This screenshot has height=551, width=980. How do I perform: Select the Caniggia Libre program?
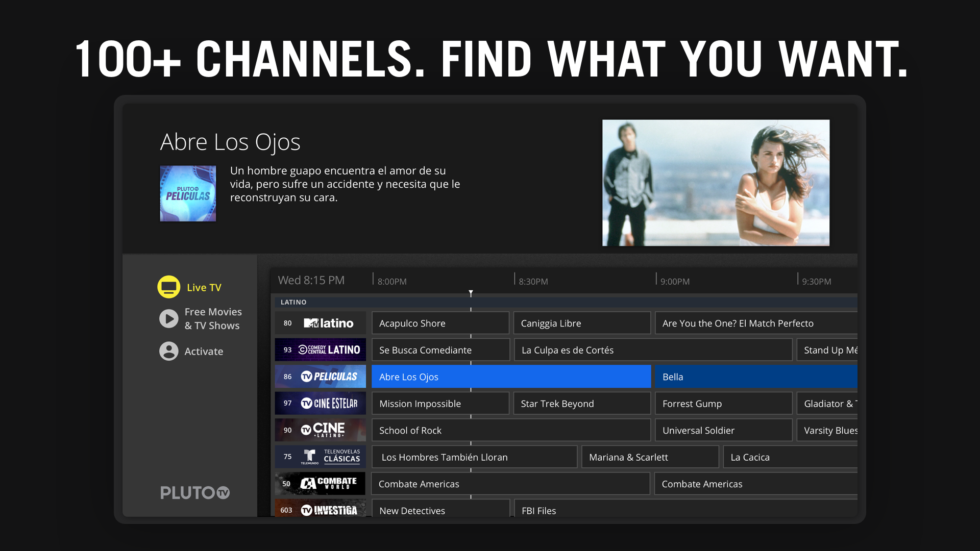point(582,323)
